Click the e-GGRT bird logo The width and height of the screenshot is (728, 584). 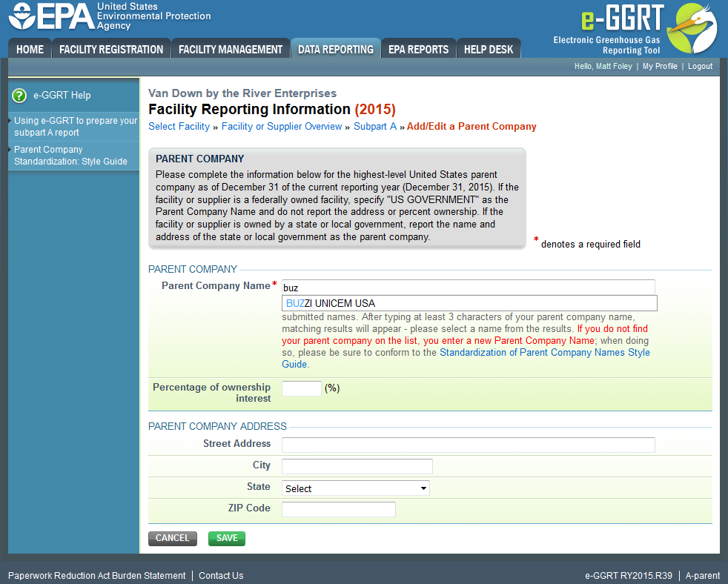[x=692, y=29]
